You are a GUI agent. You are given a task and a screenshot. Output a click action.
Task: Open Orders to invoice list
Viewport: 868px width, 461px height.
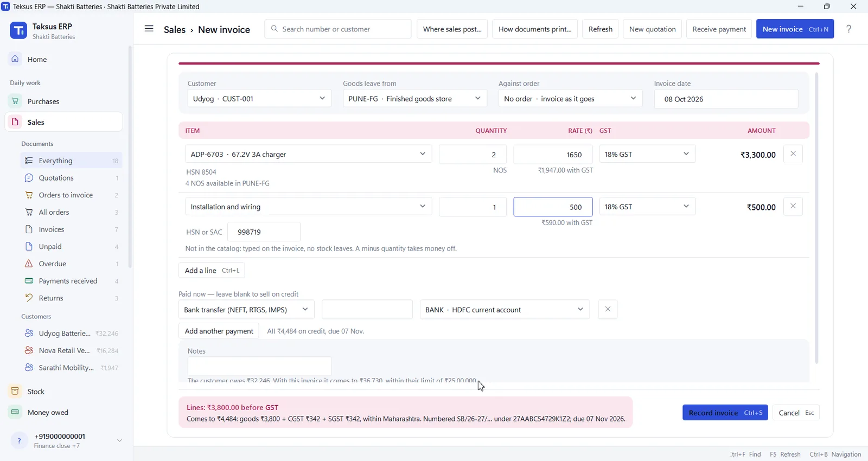(x=72, y=195)
